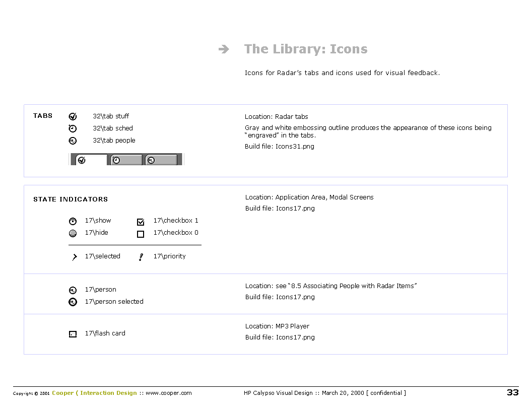532x411 pixels.
Task: Click the 17\priority label
Action: point(170,256)
